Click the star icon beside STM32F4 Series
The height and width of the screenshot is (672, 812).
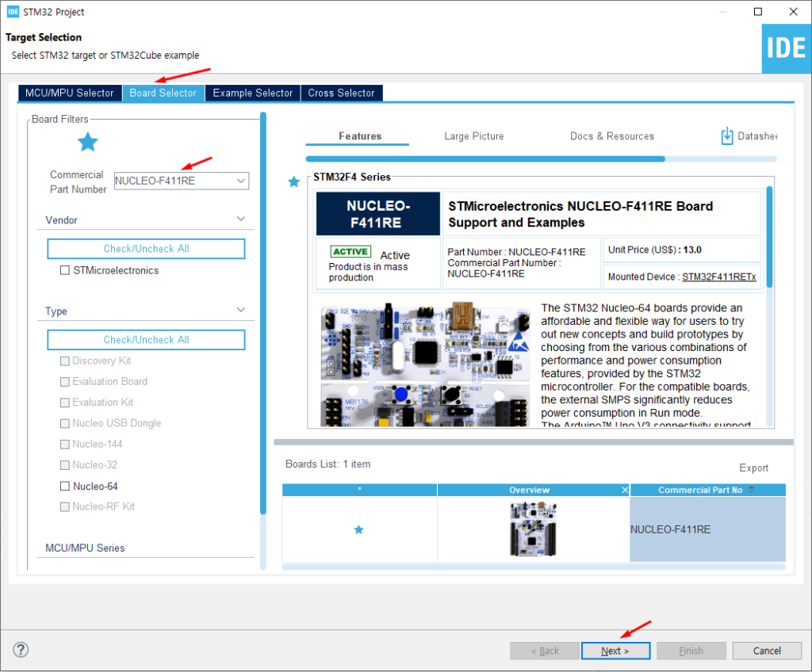(x=294, y=182)
